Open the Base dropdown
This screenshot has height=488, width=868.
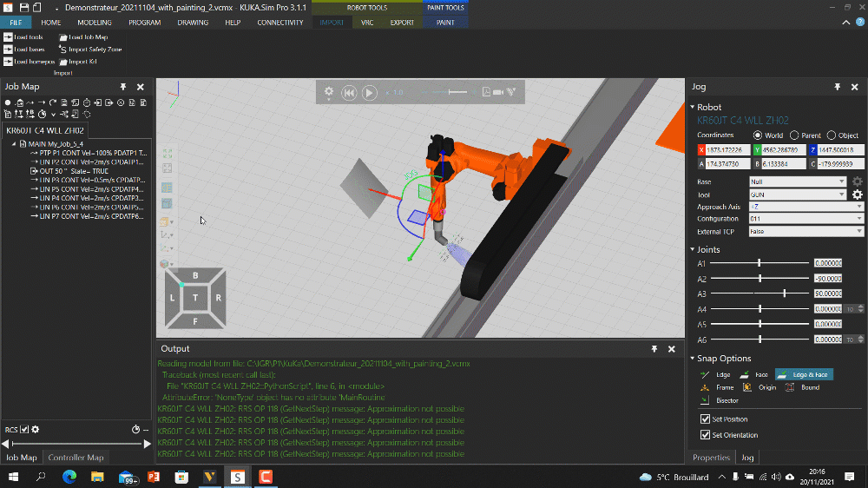[x=798, y=181]
